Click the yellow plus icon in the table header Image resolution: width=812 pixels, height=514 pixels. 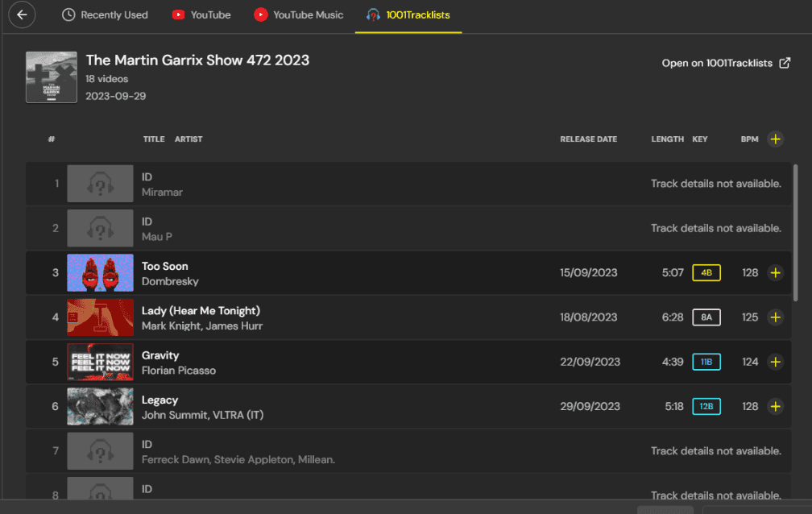[775, 139]
